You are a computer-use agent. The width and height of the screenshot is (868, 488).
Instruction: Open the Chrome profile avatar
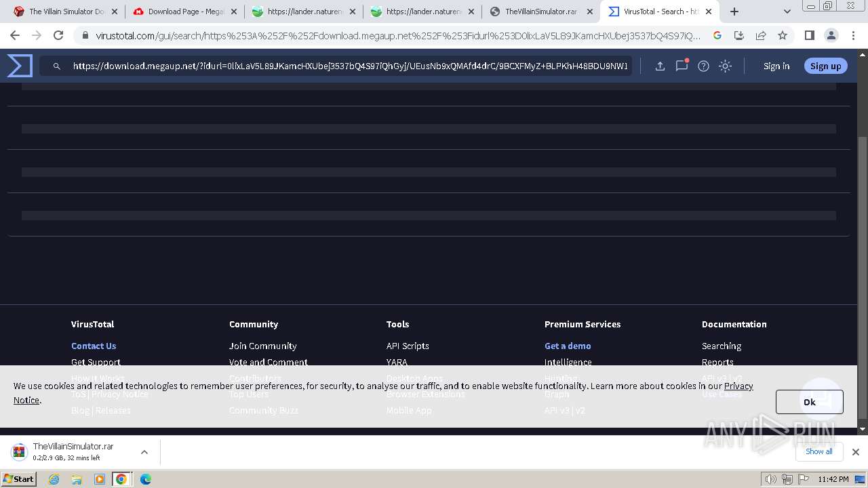831,35
